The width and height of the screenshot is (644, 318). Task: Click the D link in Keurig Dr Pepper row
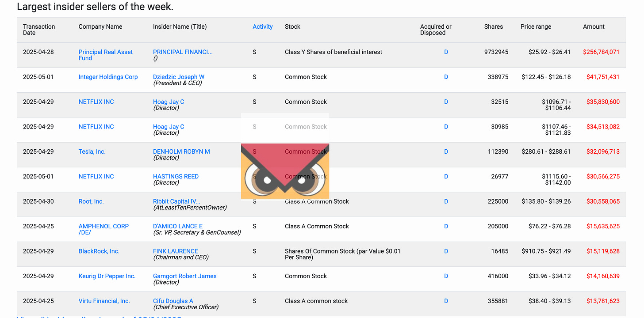tap(446, 276)
